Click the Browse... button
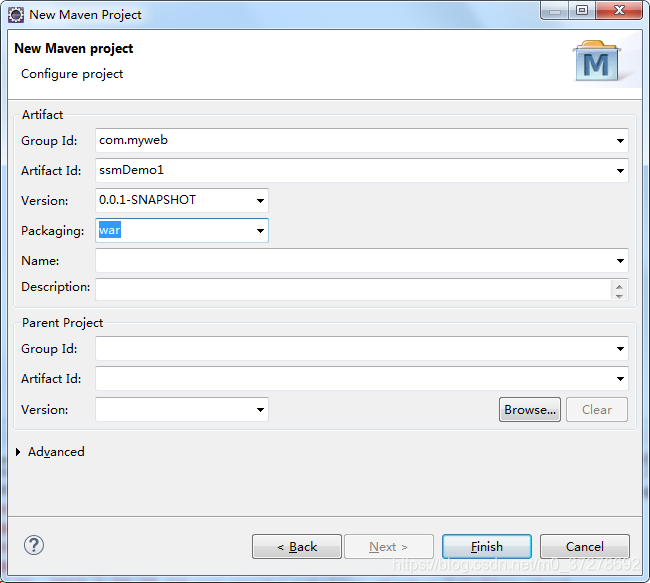The height and width of the screenshot is (583, 650). (x=530, y=410)
